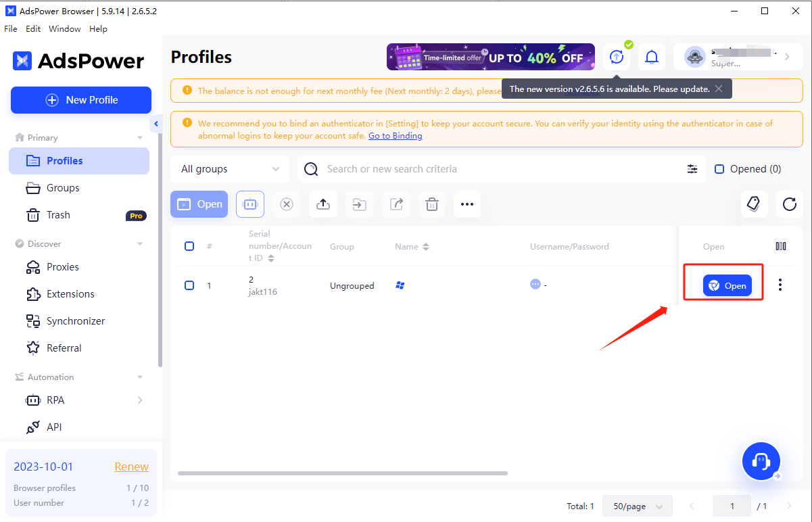Check the select-all header checkbox
Viewport: 812px width, 522px height.
(189, 246)
